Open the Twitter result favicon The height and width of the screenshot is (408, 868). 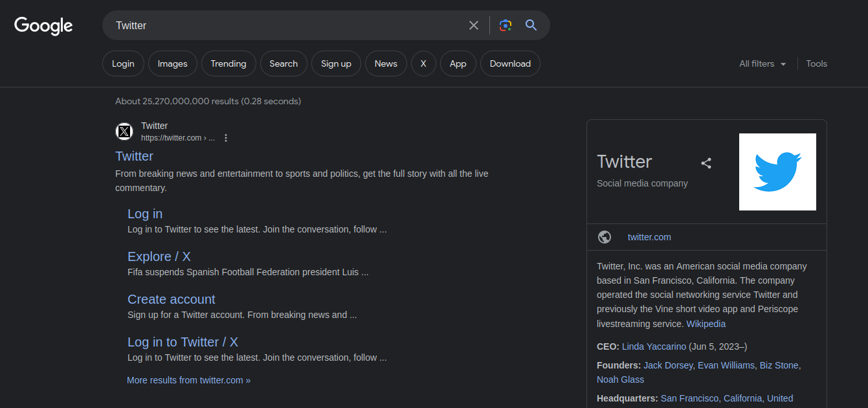(x=124, y=131)
